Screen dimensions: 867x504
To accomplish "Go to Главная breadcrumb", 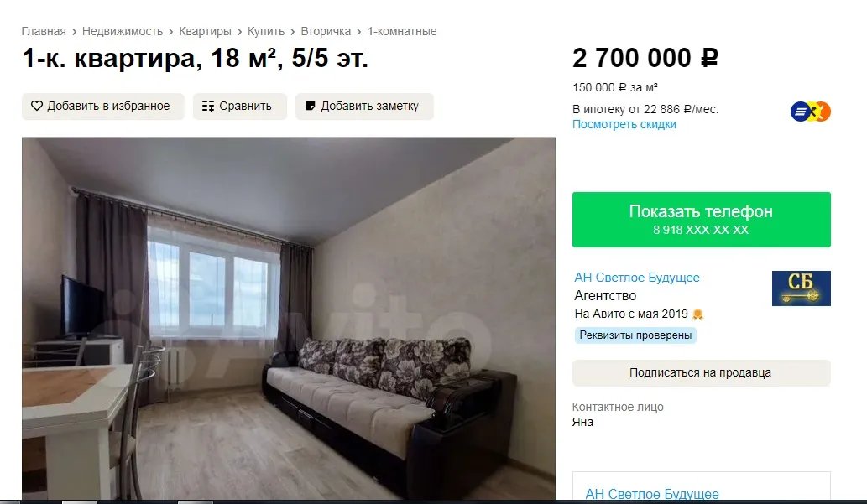I will point(44,32).
